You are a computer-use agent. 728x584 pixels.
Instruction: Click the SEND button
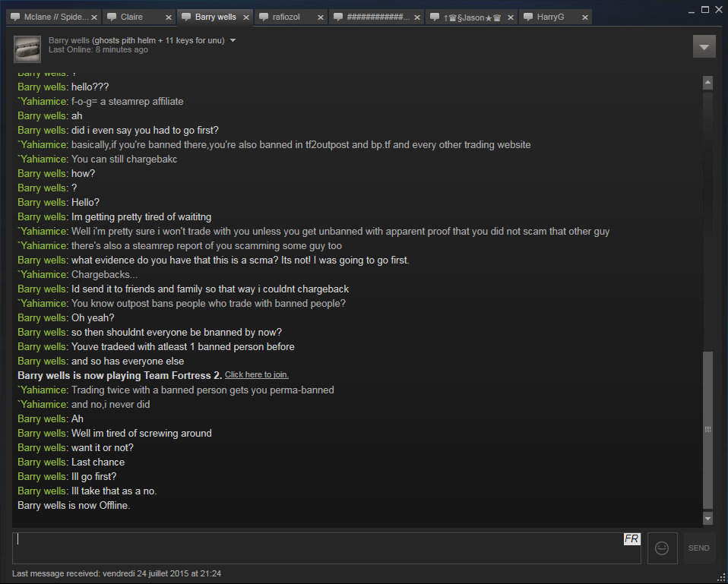click(x=699, y=548)
